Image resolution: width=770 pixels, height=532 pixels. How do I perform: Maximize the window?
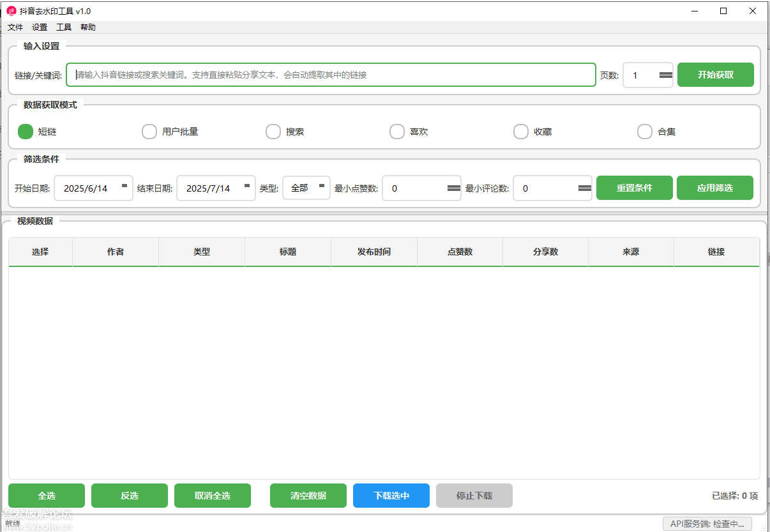click(x=723, y=11)
